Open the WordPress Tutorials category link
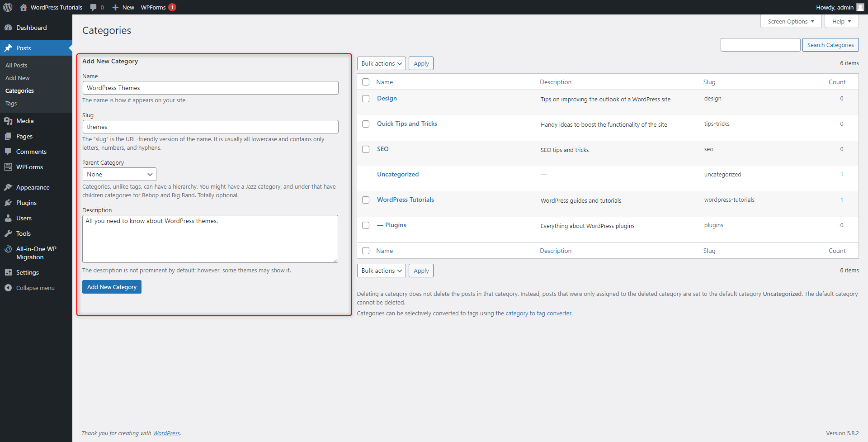This screenshot has height=442, width=868. (406, 200)
